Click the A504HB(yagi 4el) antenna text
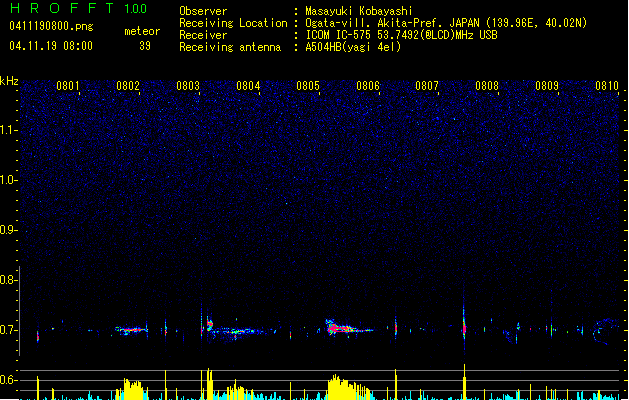629x400 pixels. pyautogui.click(x=353, y=47)
